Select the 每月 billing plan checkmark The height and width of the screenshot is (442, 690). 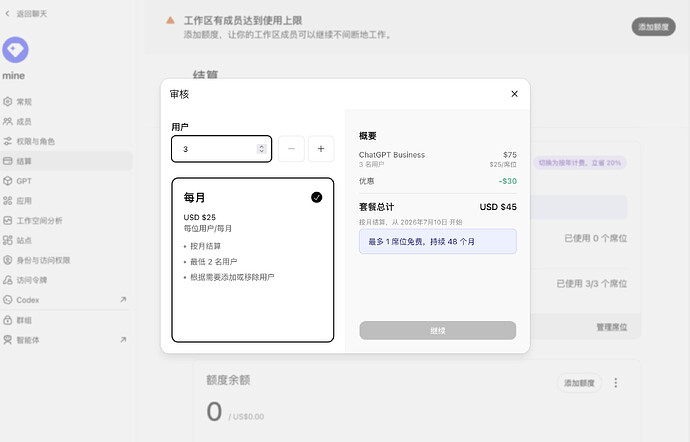tap(316, 197)
